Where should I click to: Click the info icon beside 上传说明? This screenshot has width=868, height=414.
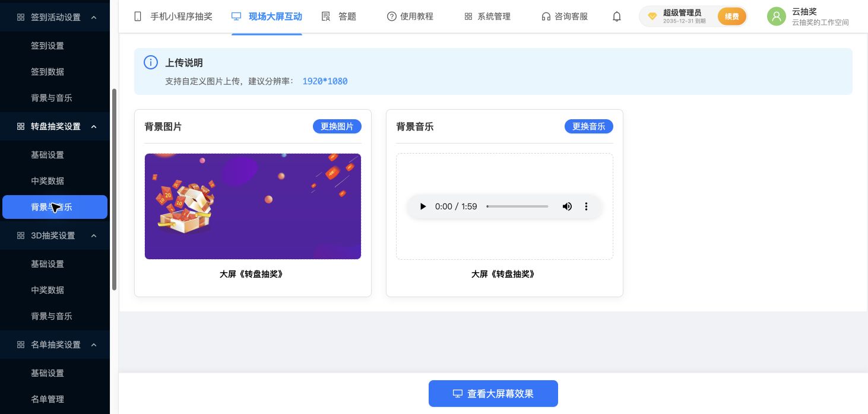pyautogui.click(x=151, y=62)
